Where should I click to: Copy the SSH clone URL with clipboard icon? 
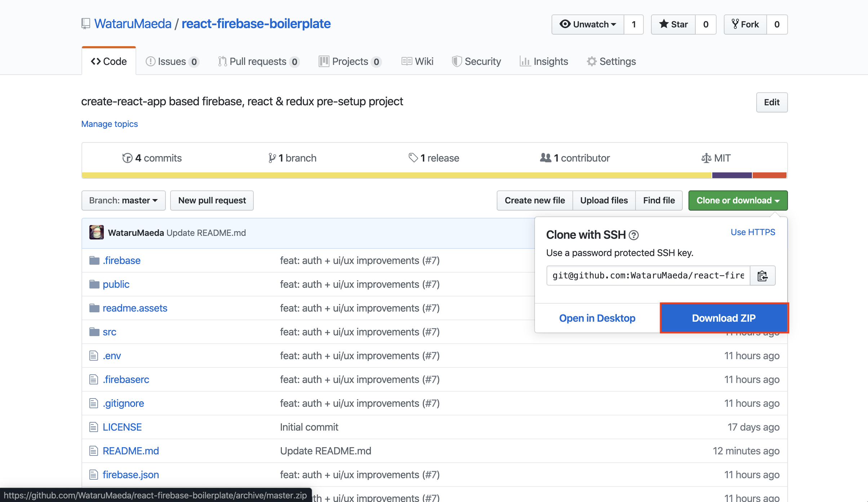click(x=762, y=276)
